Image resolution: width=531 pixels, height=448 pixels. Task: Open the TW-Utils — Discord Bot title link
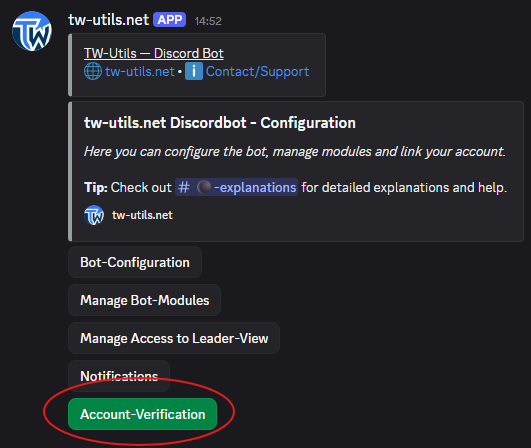click(x=154, y=53)
